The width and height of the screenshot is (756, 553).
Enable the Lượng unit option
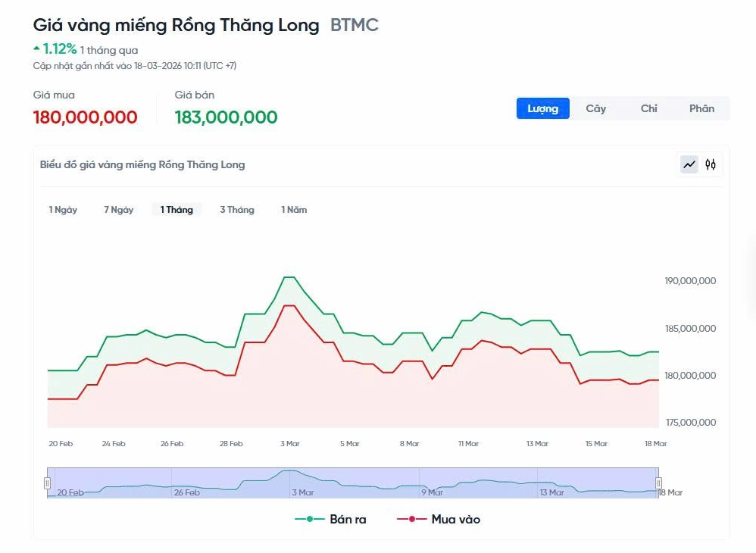[542, 108]
